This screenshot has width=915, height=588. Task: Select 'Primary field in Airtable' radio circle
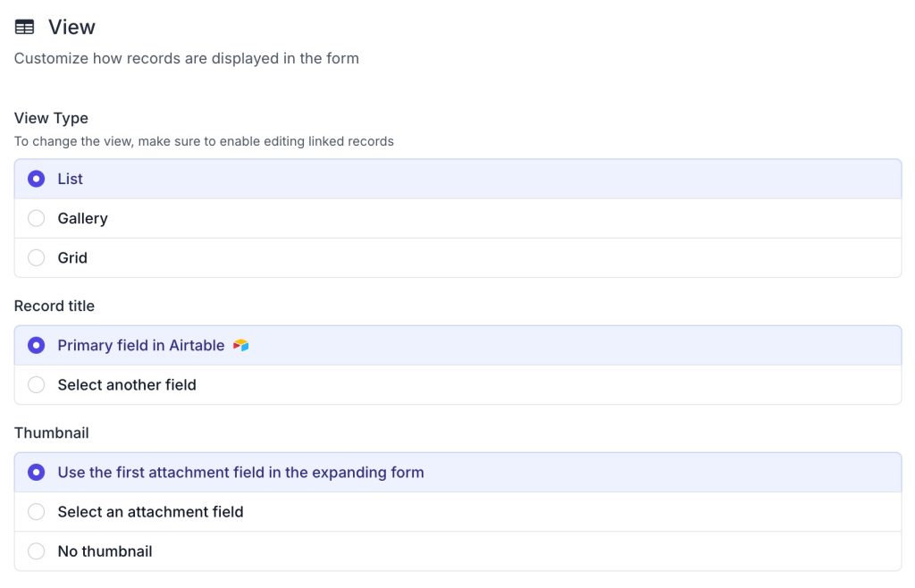coord(37,345)
